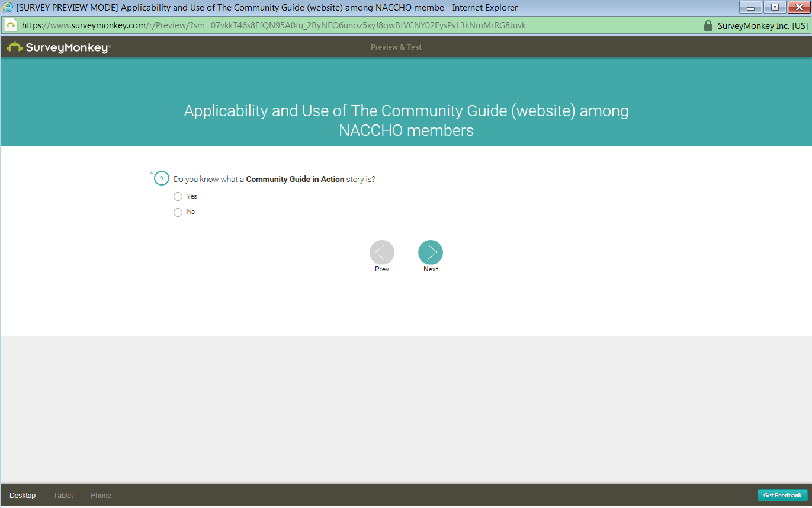
Task: Open the Get Feedback button
Action: pos(782,496)
